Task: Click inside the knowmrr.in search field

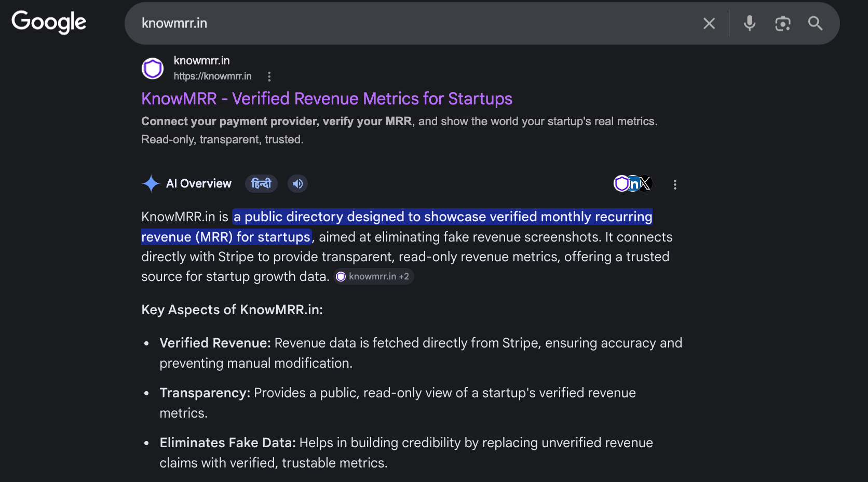Action: 415,23
